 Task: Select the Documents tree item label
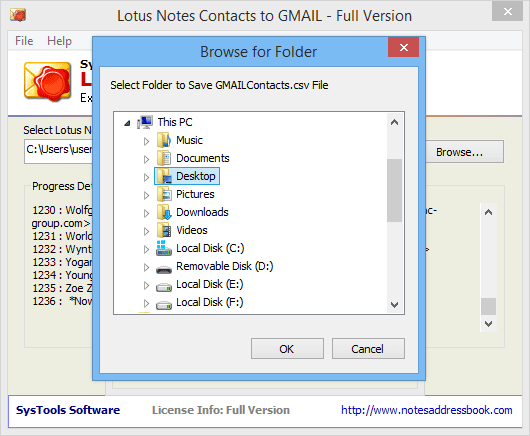203,158
